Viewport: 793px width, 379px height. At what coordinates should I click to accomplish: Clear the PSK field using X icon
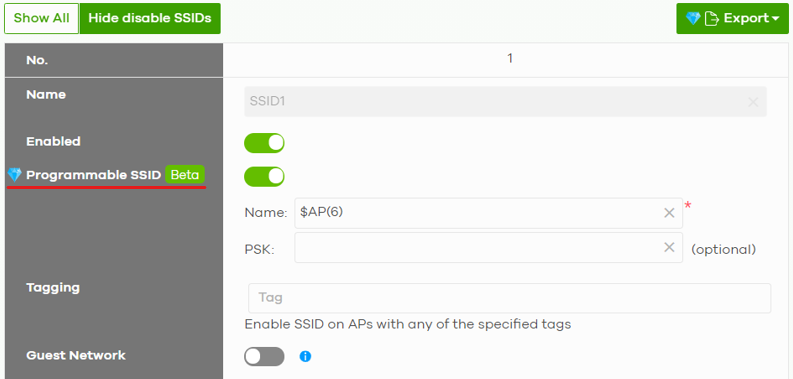pyautogui.click(x=669, y=247)
